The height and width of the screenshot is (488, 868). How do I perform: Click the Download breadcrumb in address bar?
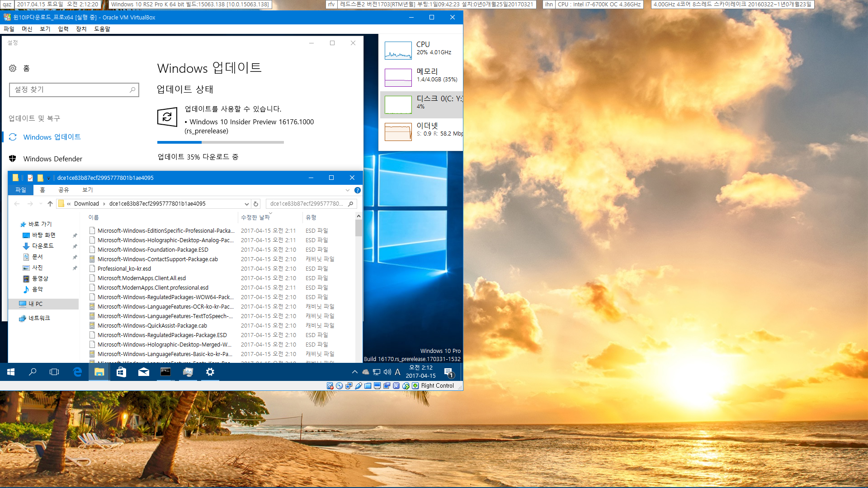pos(86,204)
